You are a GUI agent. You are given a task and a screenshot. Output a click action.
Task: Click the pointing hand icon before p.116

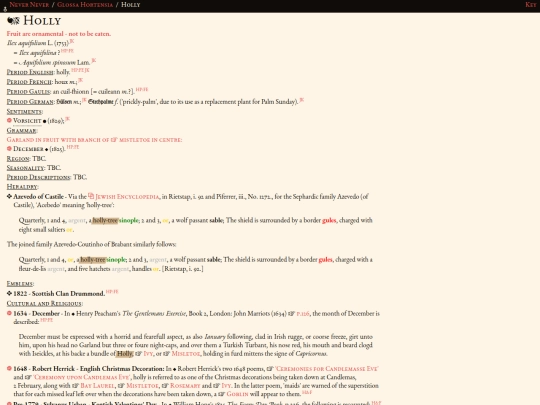(291, 313)
